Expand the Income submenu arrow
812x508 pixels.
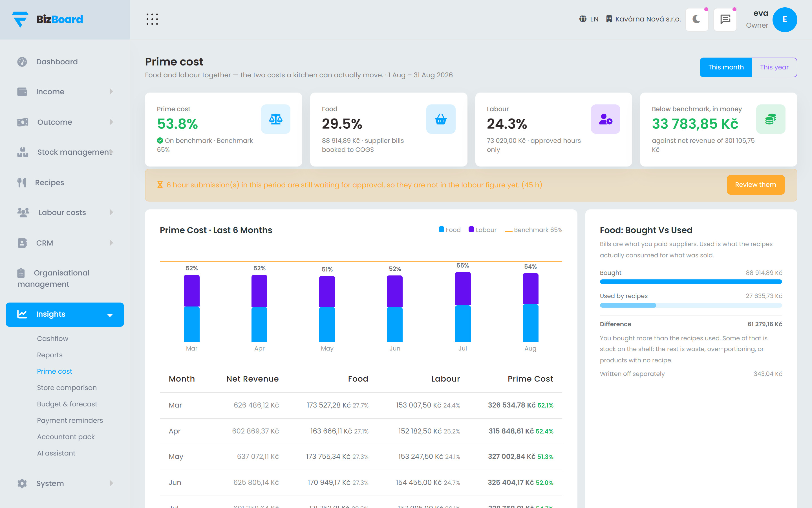(x=111, y=92)
